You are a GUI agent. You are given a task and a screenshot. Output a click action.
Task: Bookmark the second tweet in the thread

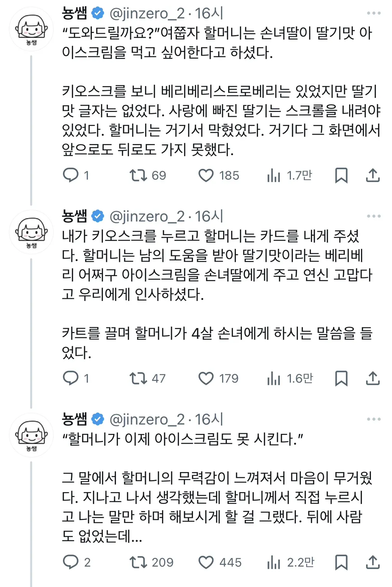coord(341,378)
